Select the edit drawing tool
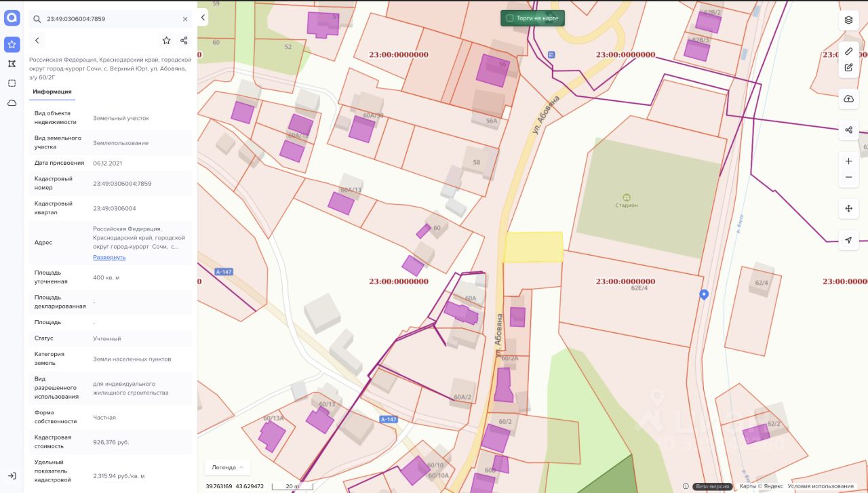Screen dimensions: 868x493 click(848, 67)
